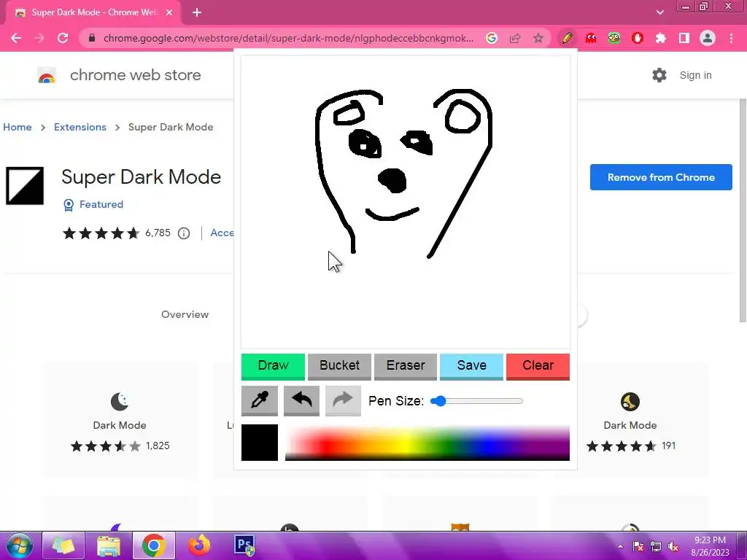Viewport: 747px width, 560px height.
Task: Click the address bar URL
Action: [x=288, y=38]
